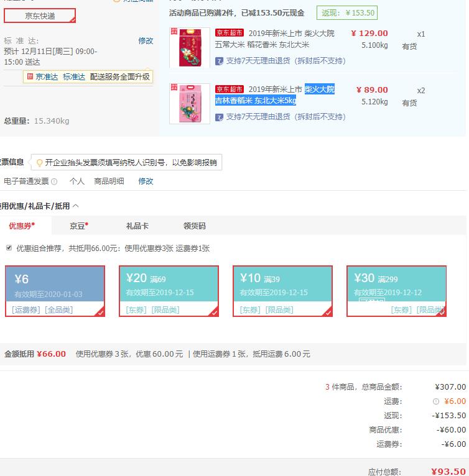Click the 商品优惠 -¥60.00 value
This screenshot has height=476, width=469.
click(452, 429)
